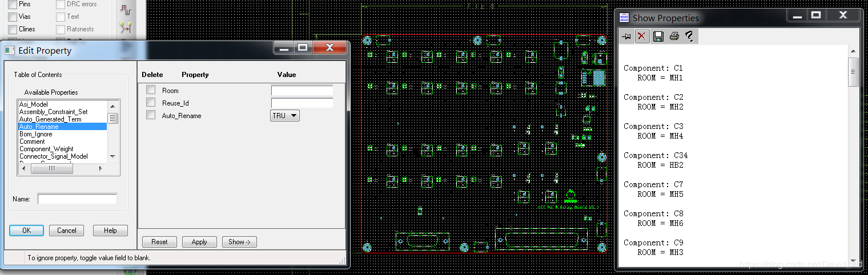Click the Name input field
This screenshot has width=868, height=275.
click(x=77, y=199)
